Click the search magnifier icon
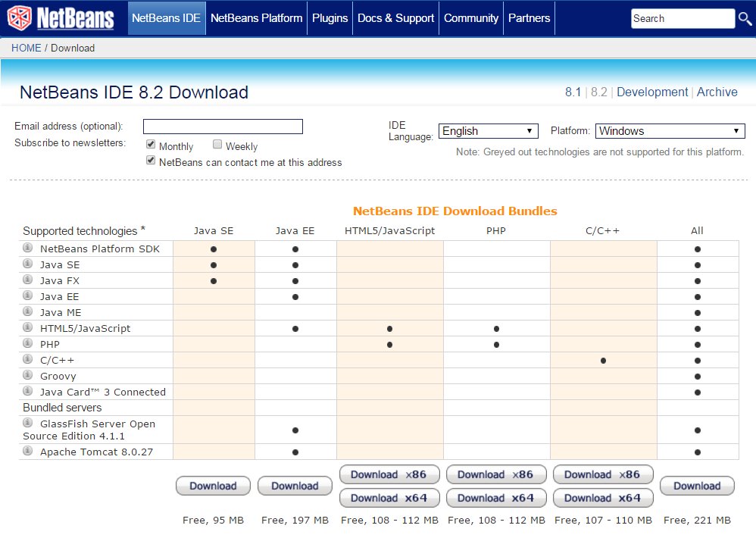Viewport: 756px width, 541px height. tap(745, 19)
